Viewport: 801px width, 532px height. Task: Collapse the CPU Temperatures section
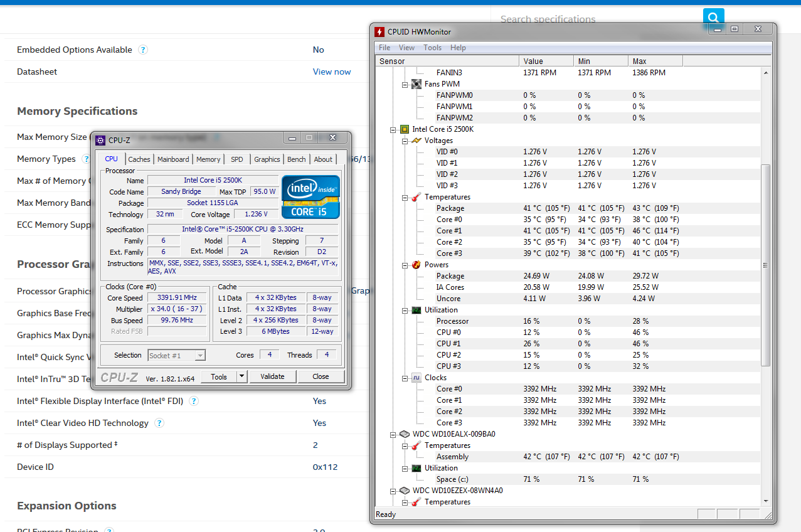[x=405, y=197]
